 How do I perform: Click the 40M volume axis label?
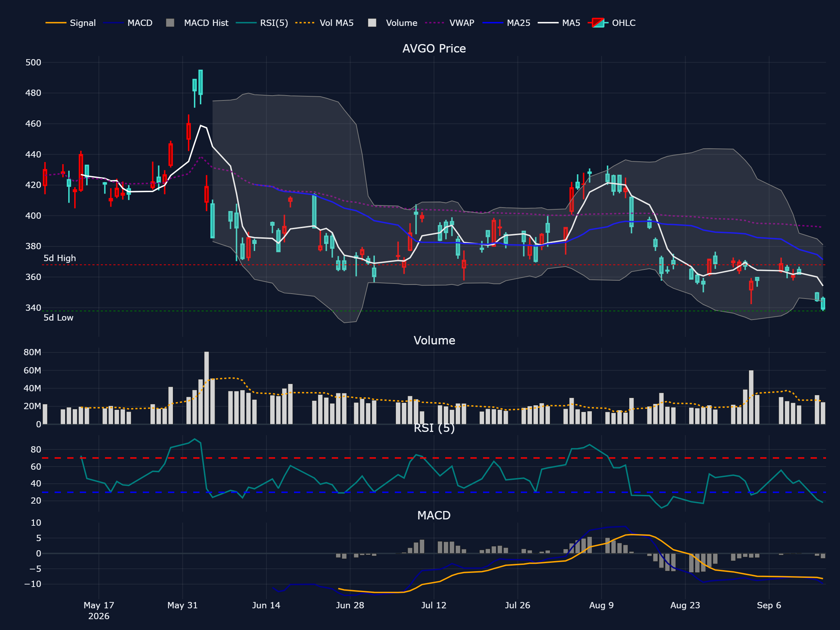pyautogui.click(x=32, y=388)
